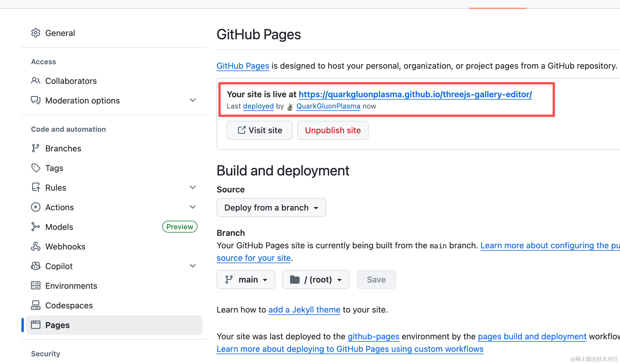Click the Environments server icon
Viewport: 620px width, 364px height.
(x=36, y=285)
